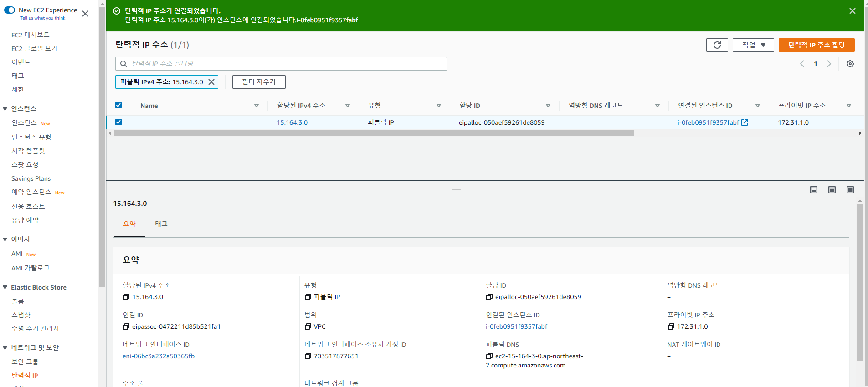
Task: Open instance link i-0feb0951f9357fabf in summary
Action: pyautogui.click(x=516, y=326)
